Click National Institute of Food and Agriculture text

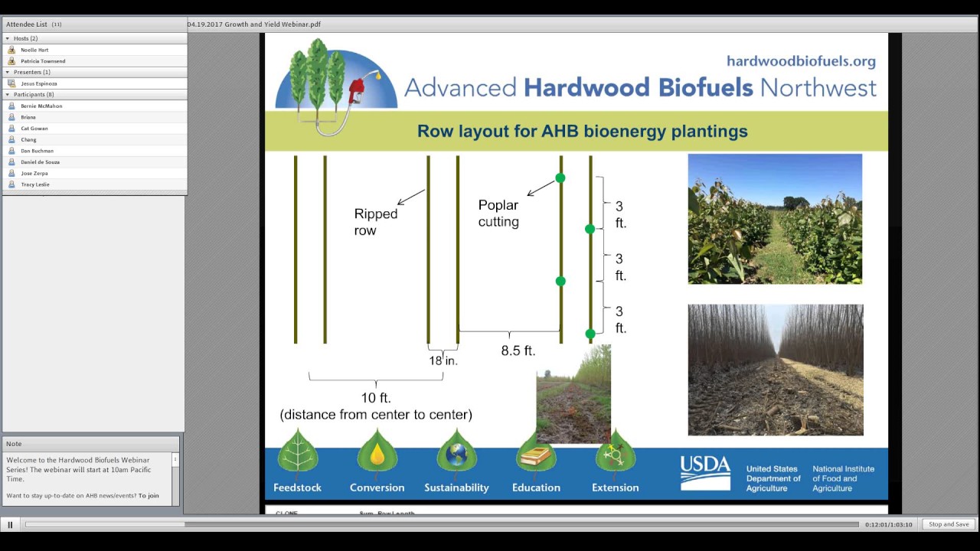[843, 478]
